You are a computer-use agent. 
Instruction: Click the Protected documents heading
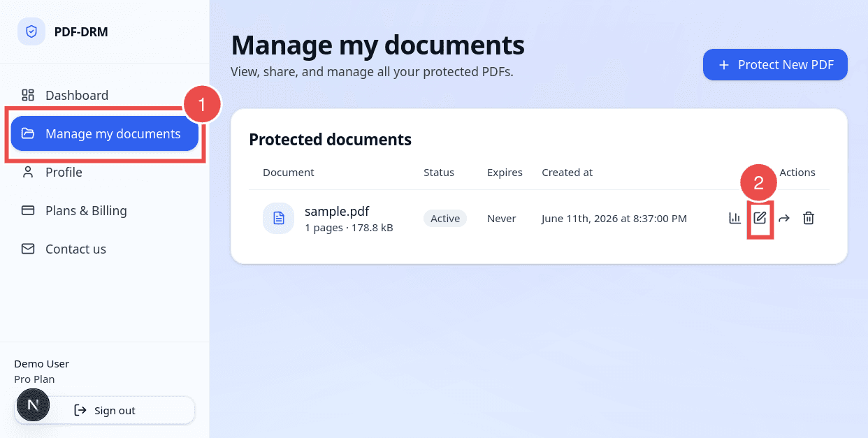tap(331, 140)
